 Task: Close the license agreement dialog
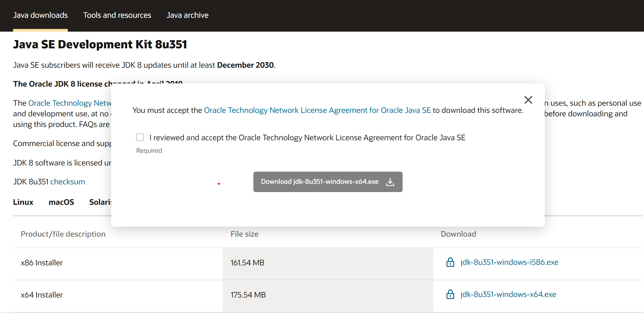coord(528,100)
